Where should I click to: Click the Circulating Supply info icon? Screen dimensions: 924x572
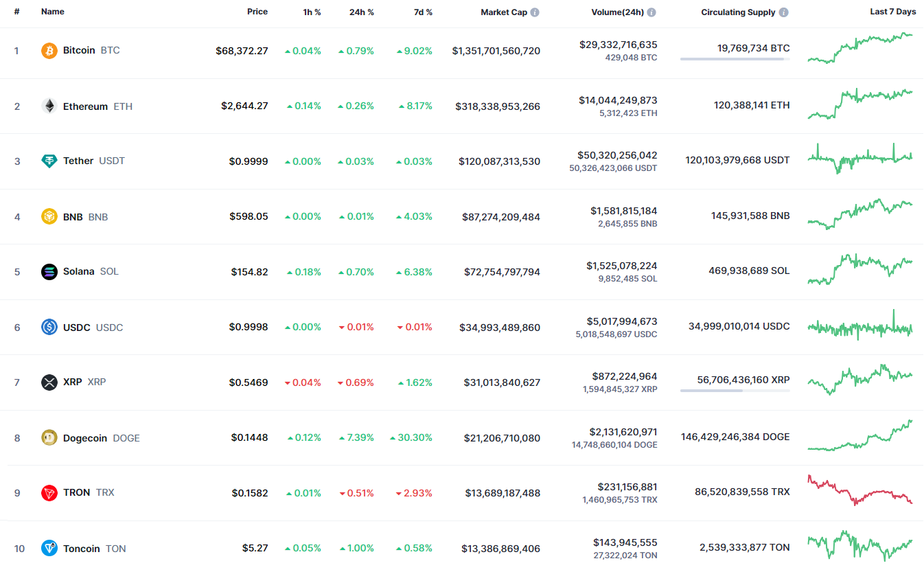point(784,12)
